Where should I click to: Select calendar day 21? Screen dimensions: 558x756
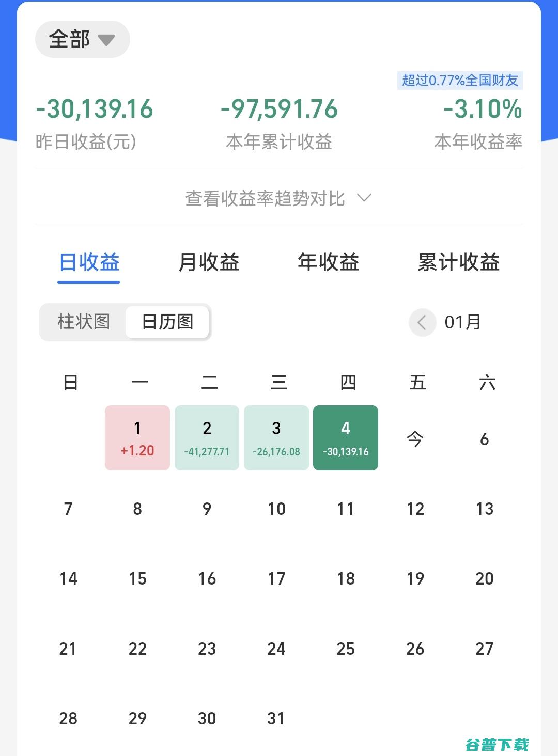click(68, 649)
